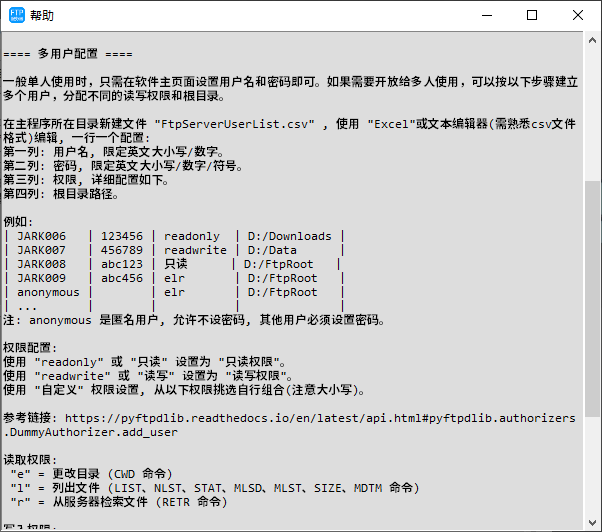Click the JARK007 readwrite example row
Viewport: 602px width, 532px height.
(x=174, y=250)
